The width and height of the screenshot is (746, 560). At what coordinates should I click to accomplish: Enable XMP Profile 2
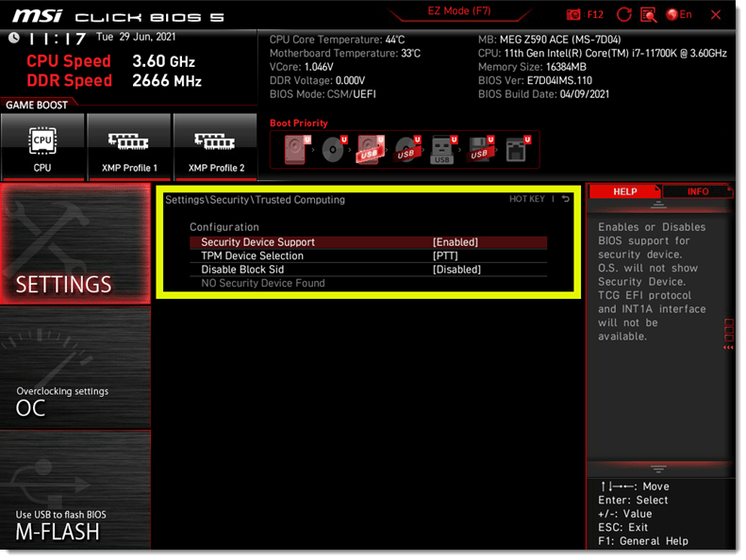(x=216, y=147)
